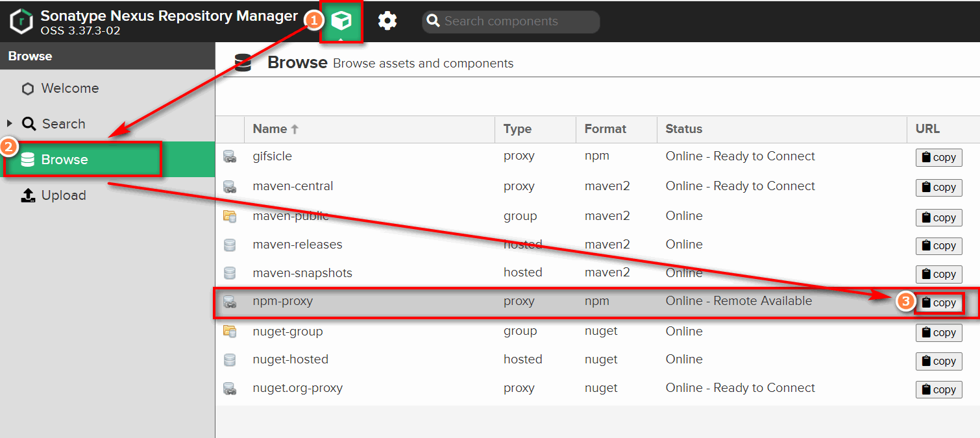Open the nuget-hosted repository name

[291, 359]
